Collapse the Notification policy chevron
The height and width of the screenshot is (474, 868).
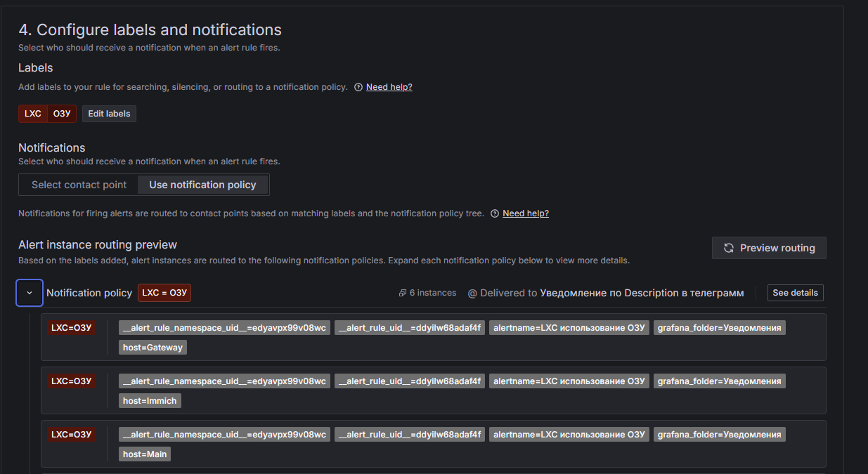click(x=30, y=293)
